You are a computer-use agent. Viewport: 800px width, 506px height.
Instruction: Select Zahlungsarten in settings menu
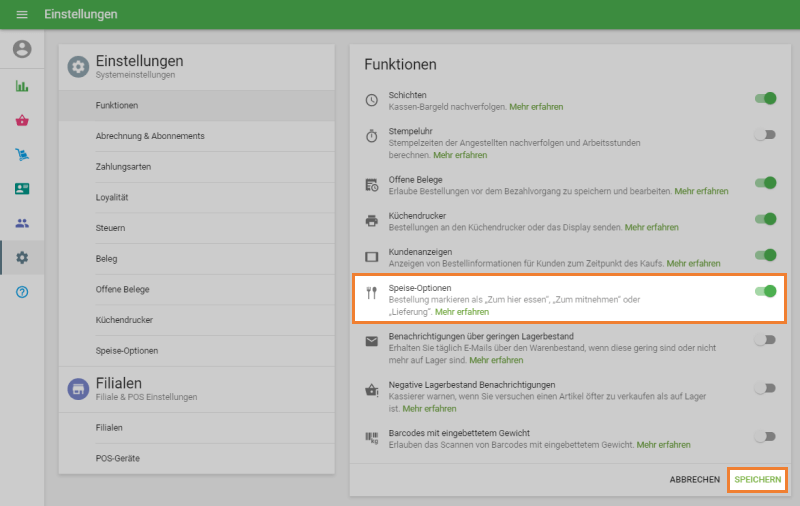[124, 166]
